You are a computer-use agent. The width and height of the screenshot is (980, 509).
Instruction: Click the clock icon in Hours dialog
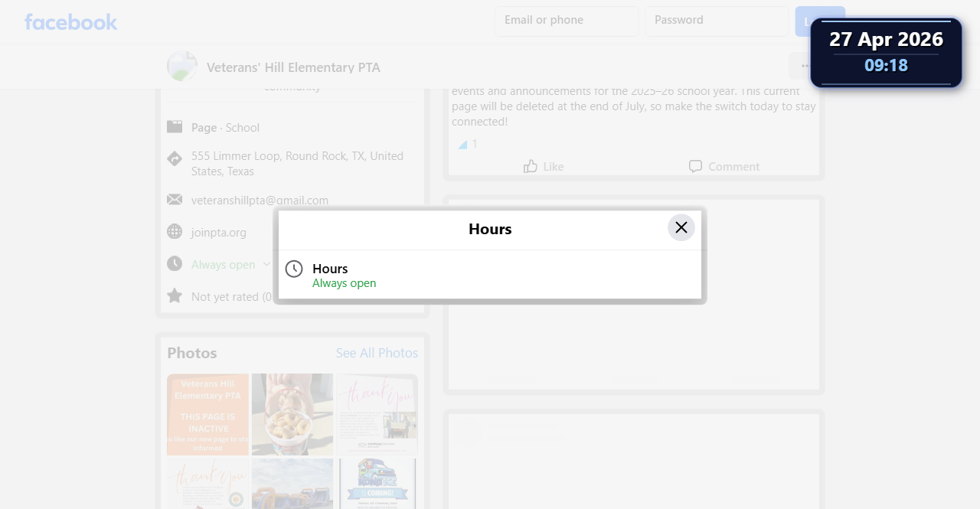294,269
